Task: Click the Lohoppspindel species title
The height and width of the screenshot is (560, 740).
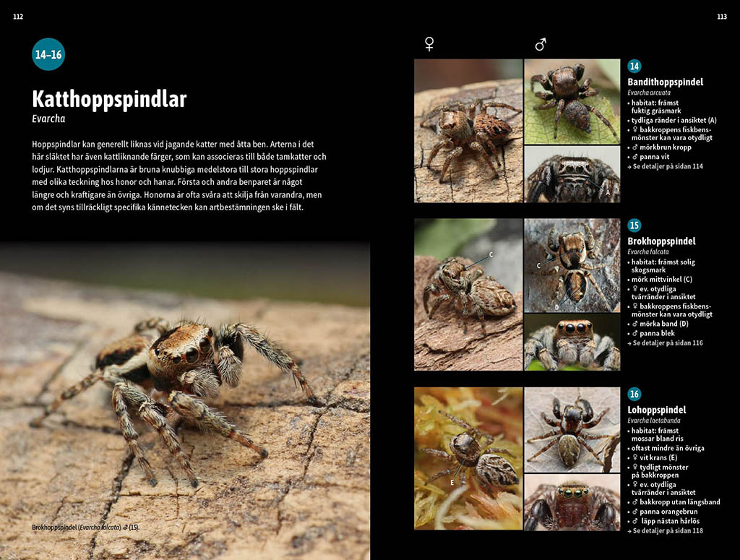Action: coord(656,410)
